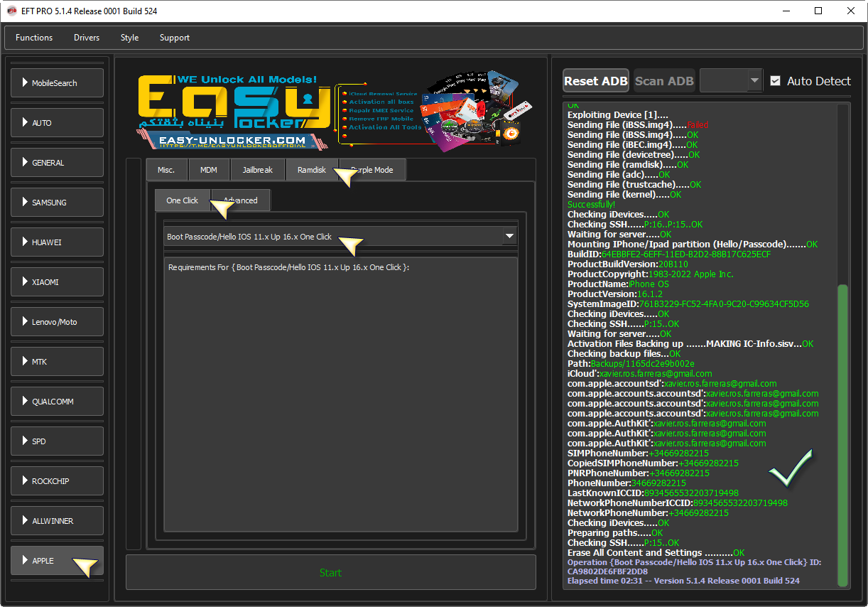Click the iBSS.img4 log line marked Failed
The width and height of the screenshot is (868, 607).
638,124
